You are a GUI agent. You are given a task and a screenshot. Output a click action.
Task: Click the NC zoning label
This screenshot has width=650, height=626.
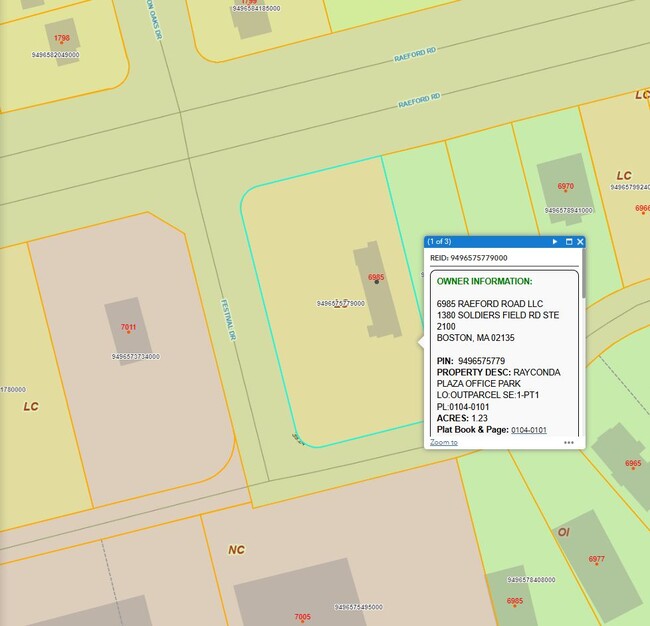[x=236, y=549]
